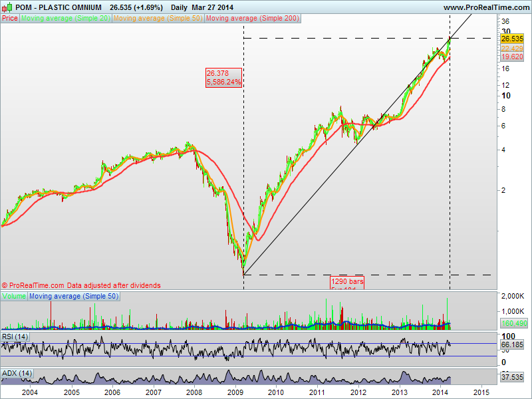Open the www.ProRealTime.com link
Image resolution: width=532 pixels, height=399 pixels.
(x=487, y=7)
